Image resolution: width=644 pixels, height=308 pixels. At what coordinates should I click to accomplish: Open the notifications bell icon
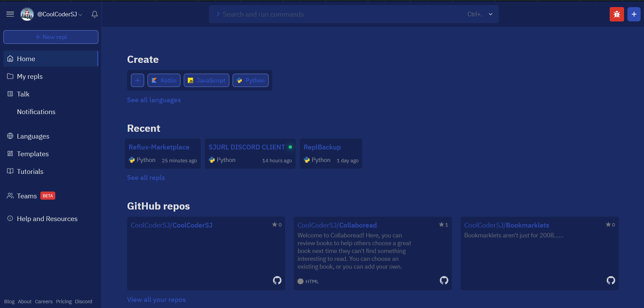tap(95, 14)
